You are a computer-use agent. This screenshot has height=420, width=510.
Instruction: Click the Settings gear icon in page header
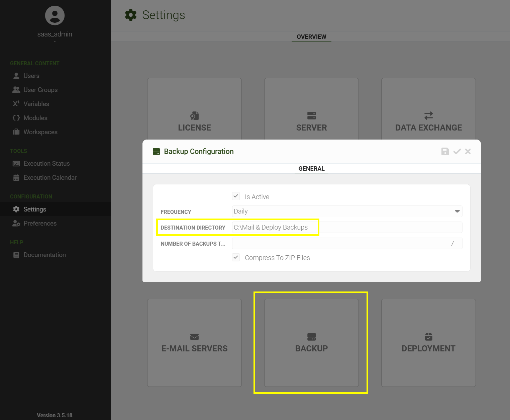131,15
